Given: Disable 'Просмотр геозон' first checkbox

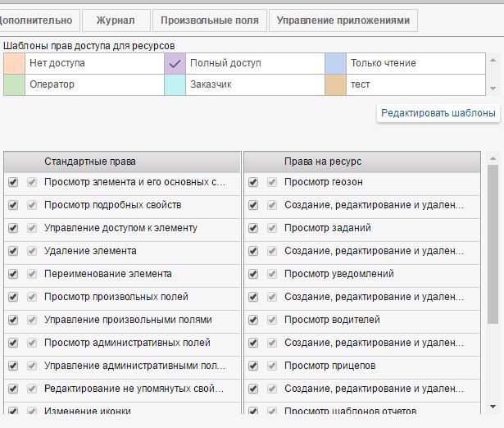Looking at the screenshot, I should [x=253, y=182].
